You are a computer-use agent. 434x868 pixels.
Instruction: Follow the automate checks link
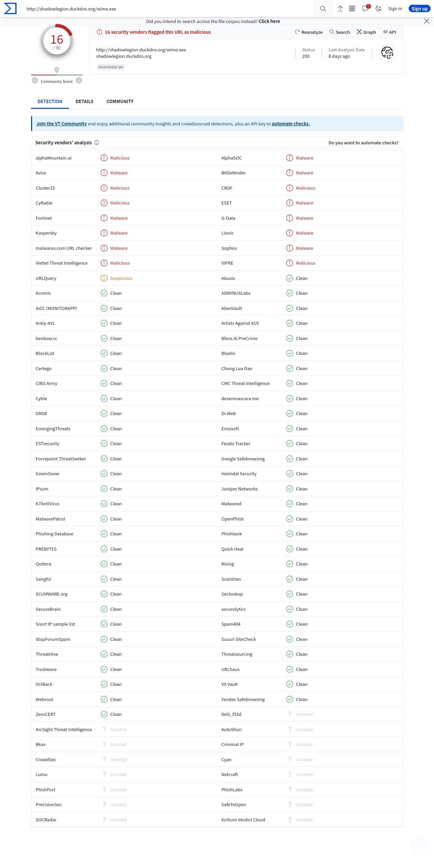point(291,124)
